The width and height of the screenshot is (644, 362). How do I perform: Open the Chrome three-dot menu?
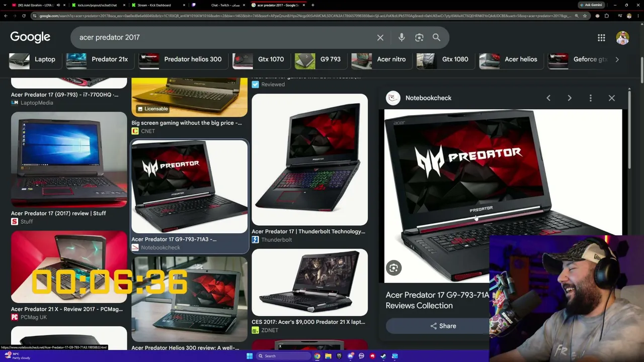638,16
